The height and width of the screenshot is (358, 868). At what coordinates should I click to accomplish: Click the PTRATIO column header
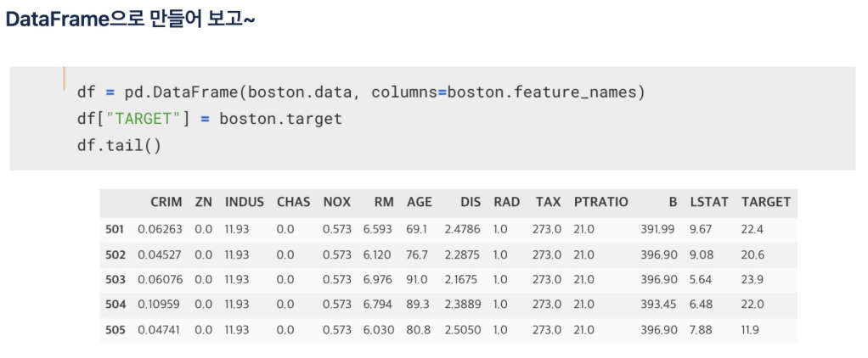[x=600, y=203]
